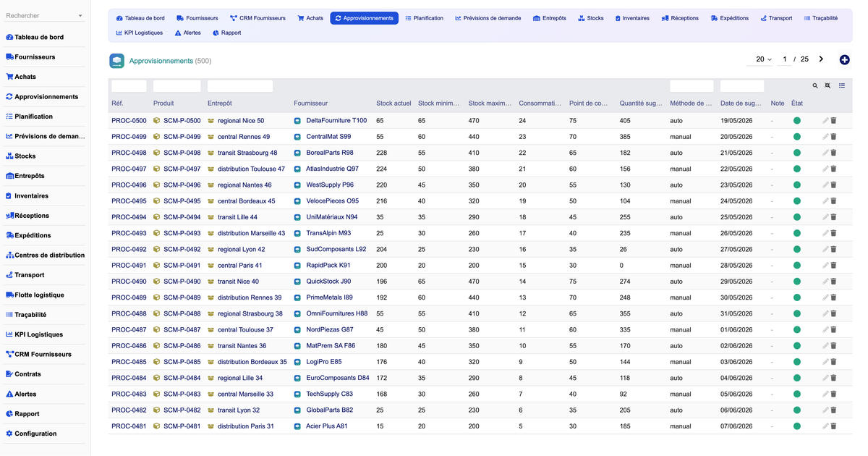Click the warehouse icon next to transit Strasbourg 48
The height and width of the screenshot is (456, 868).
point(211,153)
